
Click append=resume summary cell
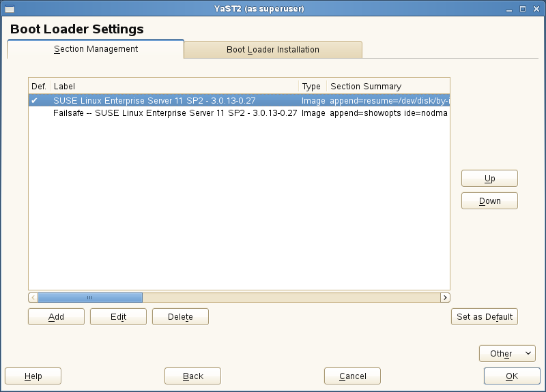click(x=390, y=100)
